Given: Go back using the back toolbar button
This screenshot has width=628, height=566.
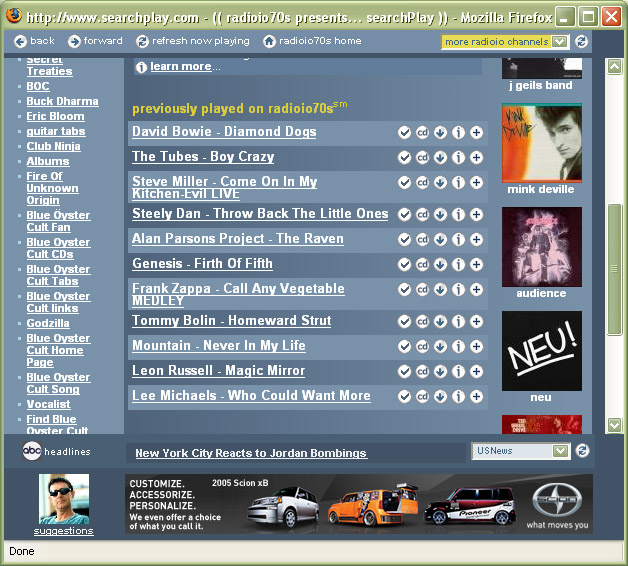Looking at the screenshot, I should (34, 41).
